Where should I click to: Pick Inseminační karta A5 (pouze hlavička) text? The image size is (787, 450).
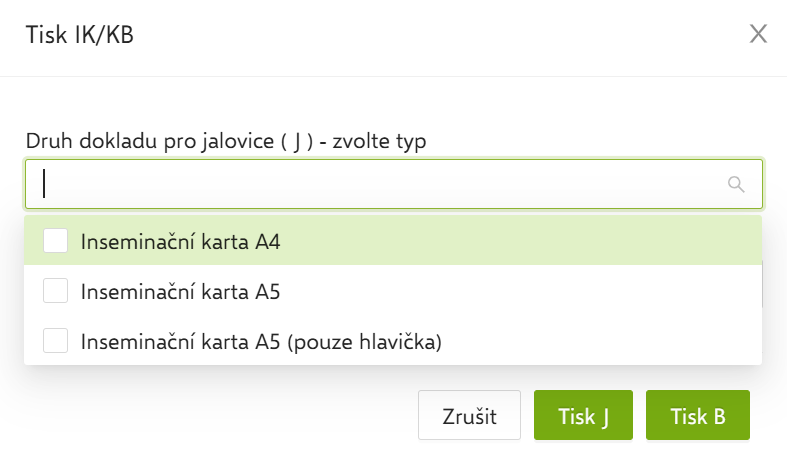[261, 342]
